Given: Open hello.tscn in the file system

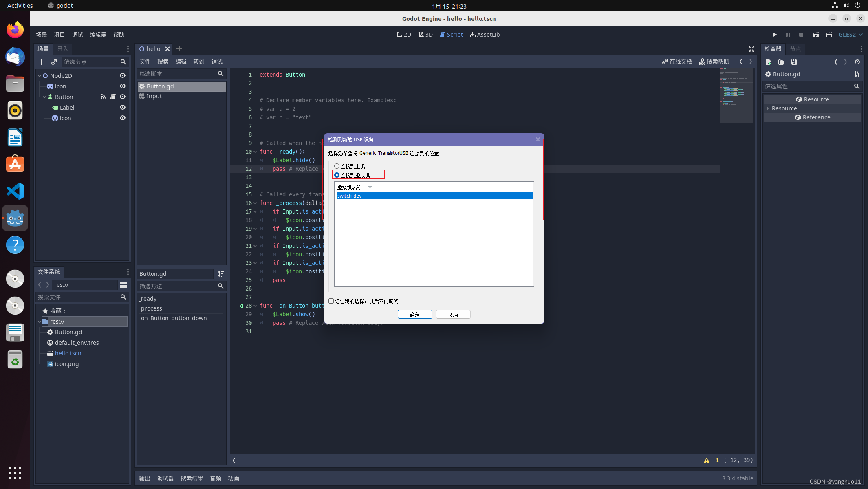Looking at the screenshot, I should (68, 353).
